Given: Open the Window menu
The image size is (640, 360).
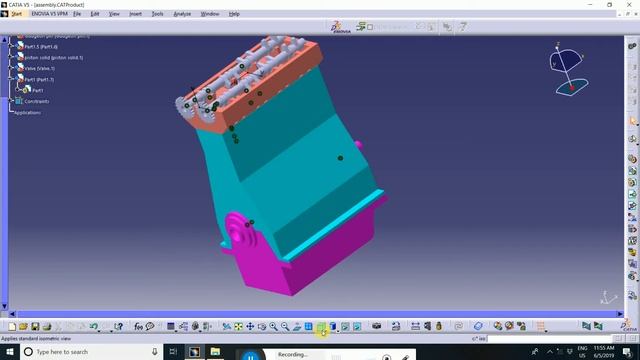Looking at the screenshot, I should (x=210, y=14).
